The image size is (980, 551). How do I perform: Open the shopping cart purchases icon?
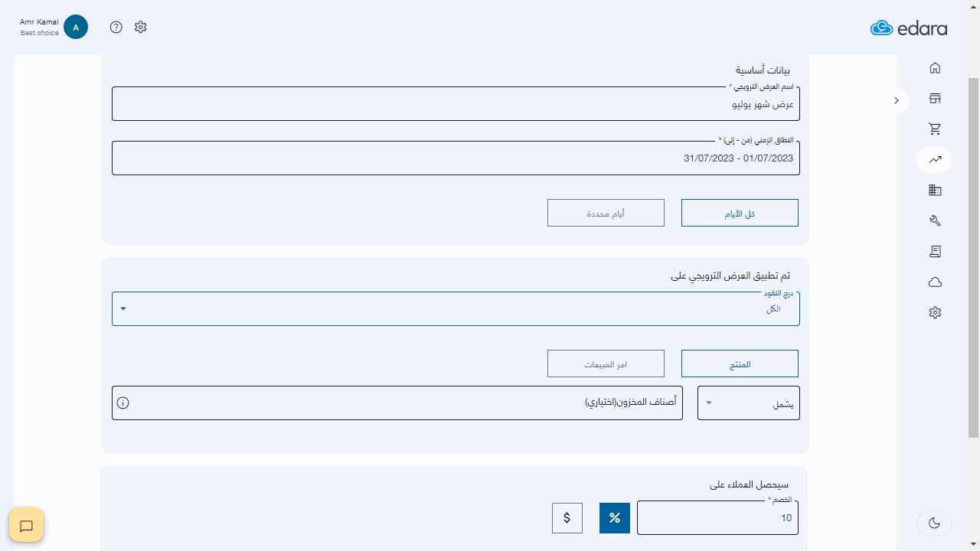(x=934, y=129)
